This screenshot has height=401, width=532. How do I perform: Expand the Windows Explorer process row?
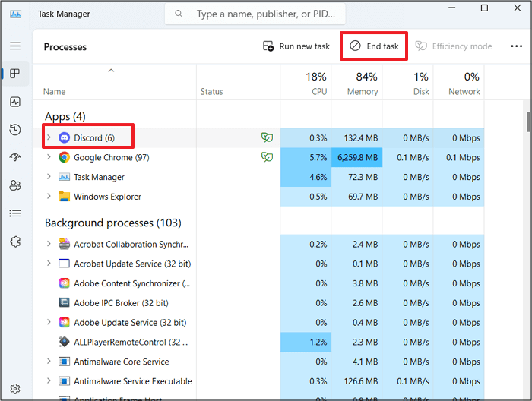tap(49, 196)
